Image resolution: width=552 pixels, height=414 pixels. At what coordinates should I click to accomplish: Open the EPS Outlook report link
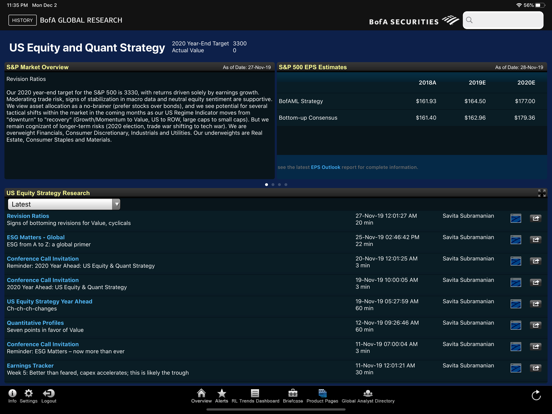click(x=325, y=167)
